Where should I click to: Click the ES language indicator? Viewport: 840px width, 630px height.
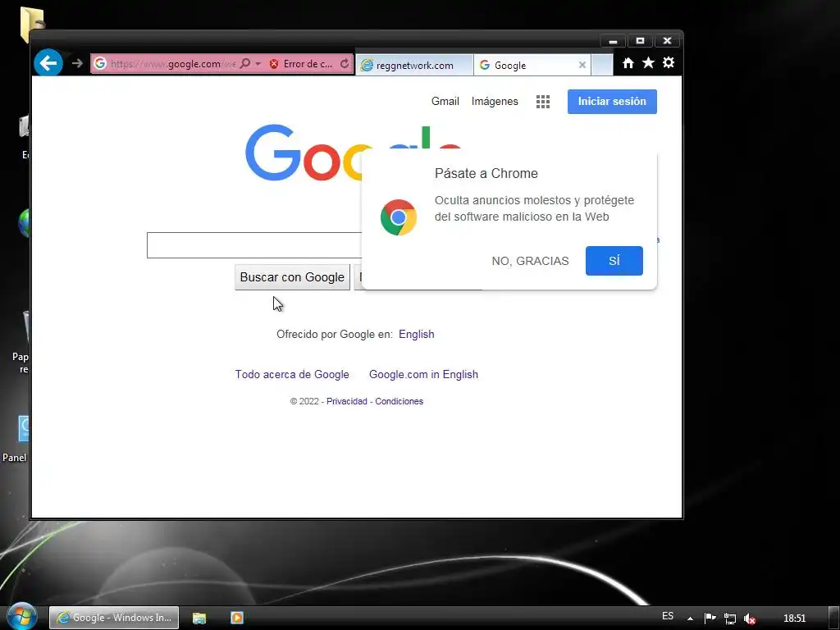[668, 616]
